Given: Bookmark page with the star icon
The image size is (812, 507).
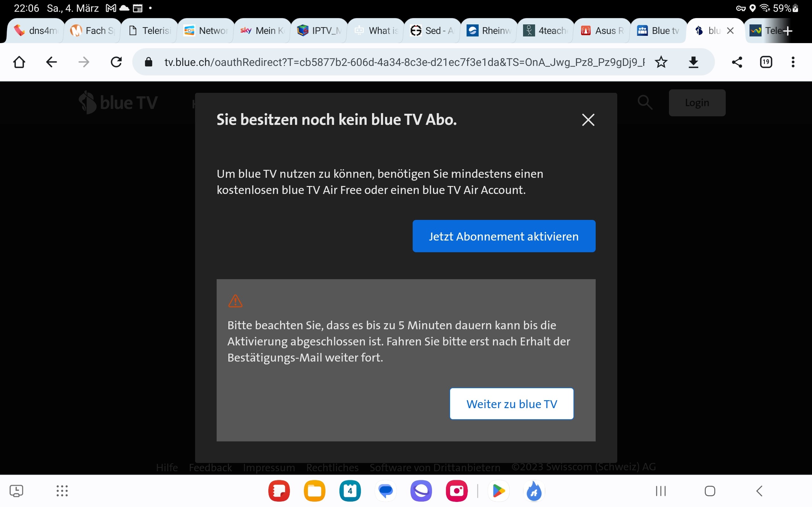Looking at the screenshot, I should coord(661,62).
